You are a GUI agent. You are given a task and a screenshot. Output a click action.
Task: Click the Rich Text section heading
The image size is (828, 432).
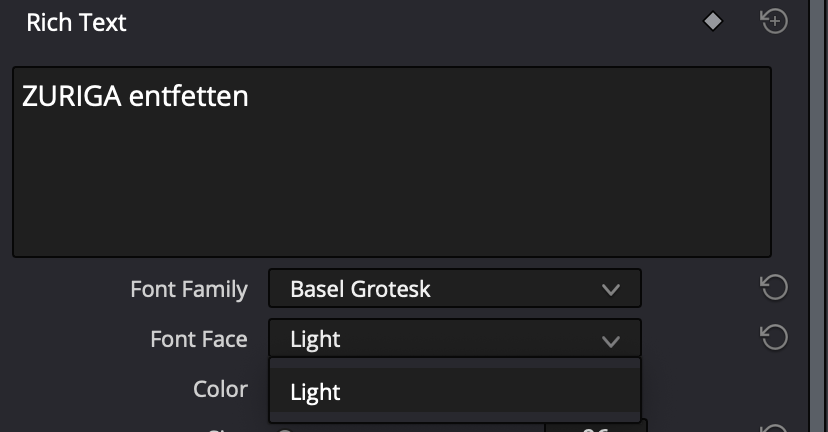(77, 22)
